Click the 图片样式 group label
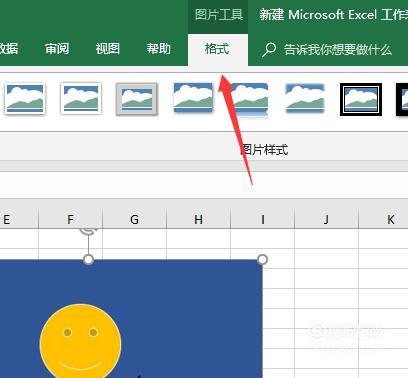 [264, 150]
